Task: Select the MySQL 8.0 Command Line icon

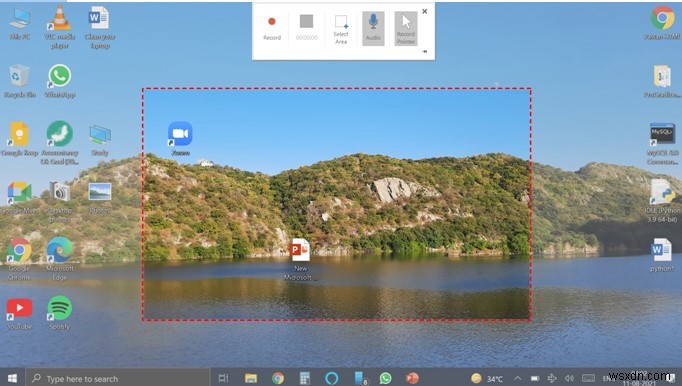Action: point(662,144)
